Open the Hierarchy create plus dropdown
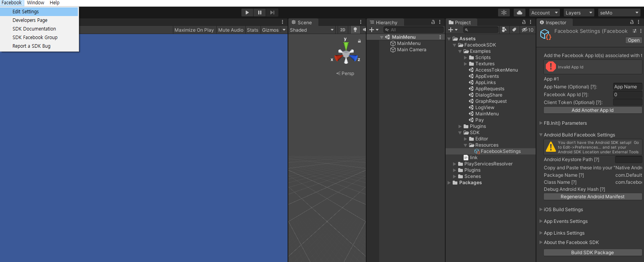The width and height of the screenshot is (644, 262). point(374,30)
